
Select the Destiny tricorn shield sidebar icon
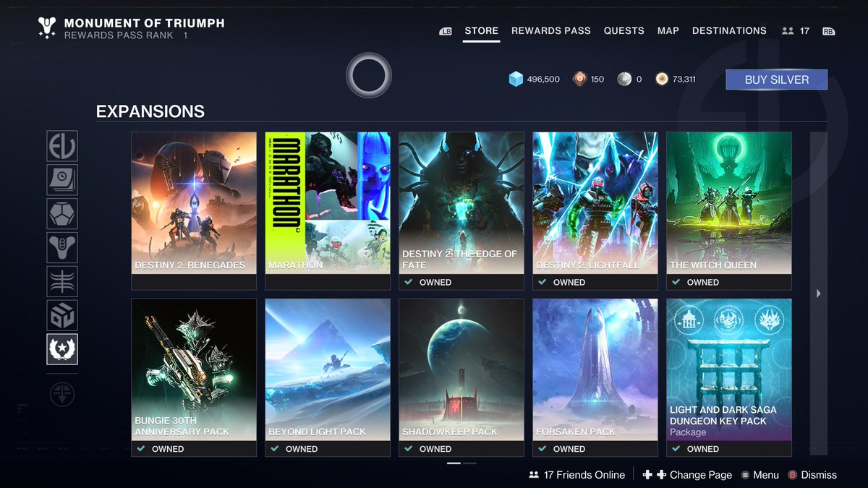(62, 247)
